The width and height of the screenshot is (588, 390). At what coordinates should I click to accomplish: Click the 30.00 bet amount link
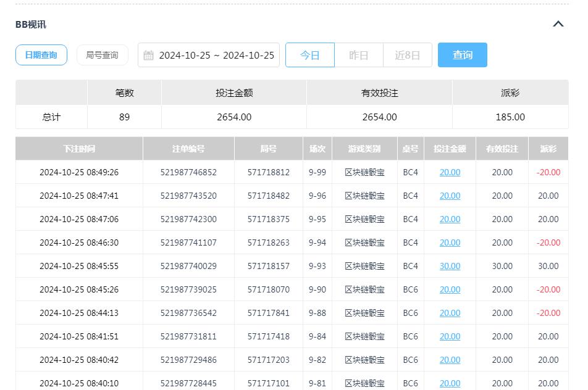pos(449,266)
